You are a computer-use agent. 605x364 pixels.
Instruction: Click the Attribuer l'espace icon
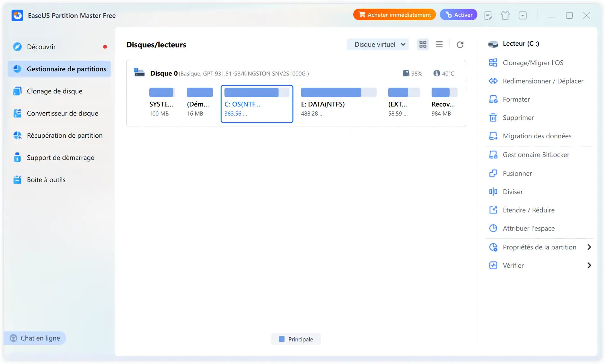pyautogui.click(x=493, y=228)
